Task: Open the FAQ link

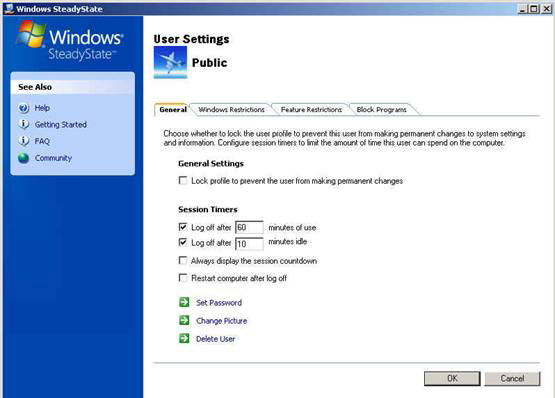Action: 42,141
